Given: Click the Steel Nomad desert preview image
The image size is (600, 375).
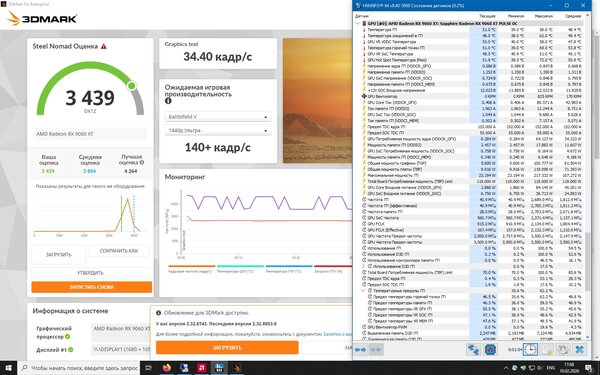Looking at the screenshot, I should 317,101.
